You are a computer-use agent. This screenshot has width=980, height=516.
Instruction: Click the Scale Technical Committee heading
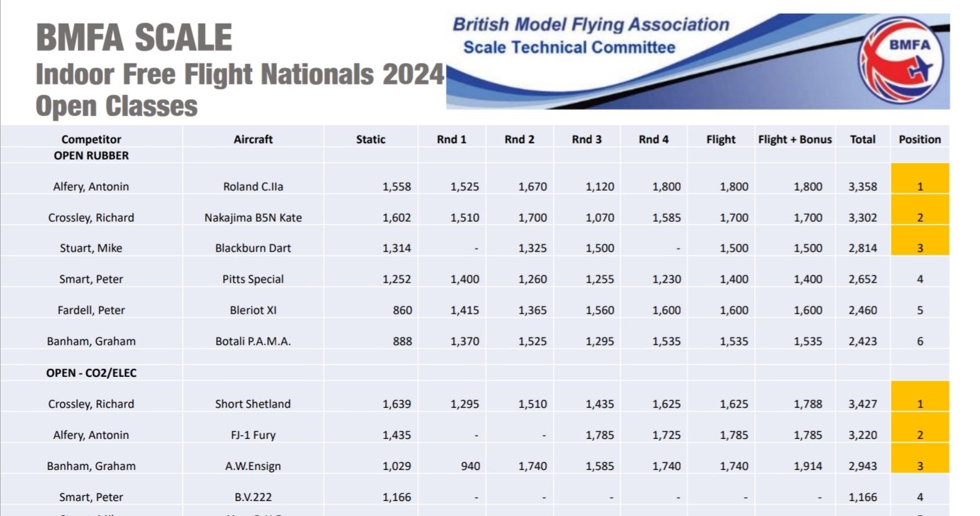(x=569, y=48)
